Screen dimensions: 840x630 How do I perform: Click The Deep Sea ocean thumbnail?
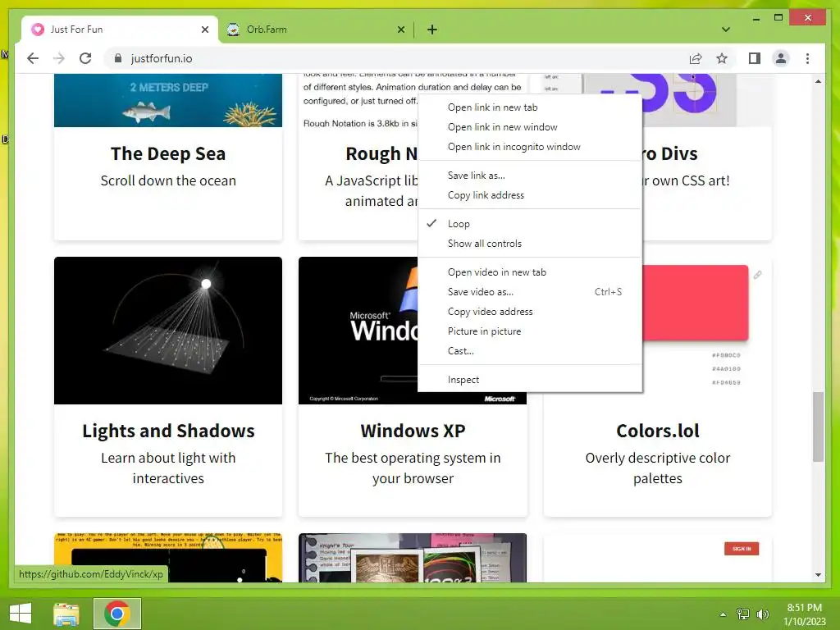tap(167, 100)
